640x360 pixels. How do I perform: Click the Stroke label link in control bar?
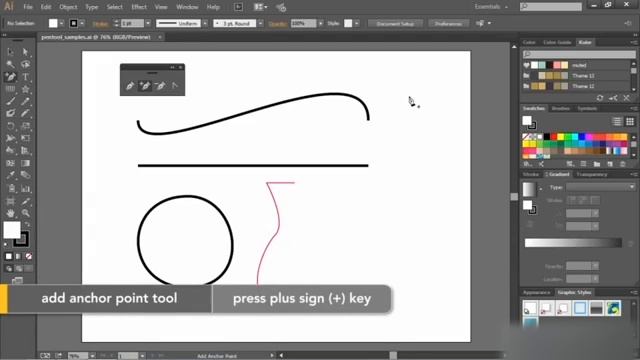pos(100,24)
